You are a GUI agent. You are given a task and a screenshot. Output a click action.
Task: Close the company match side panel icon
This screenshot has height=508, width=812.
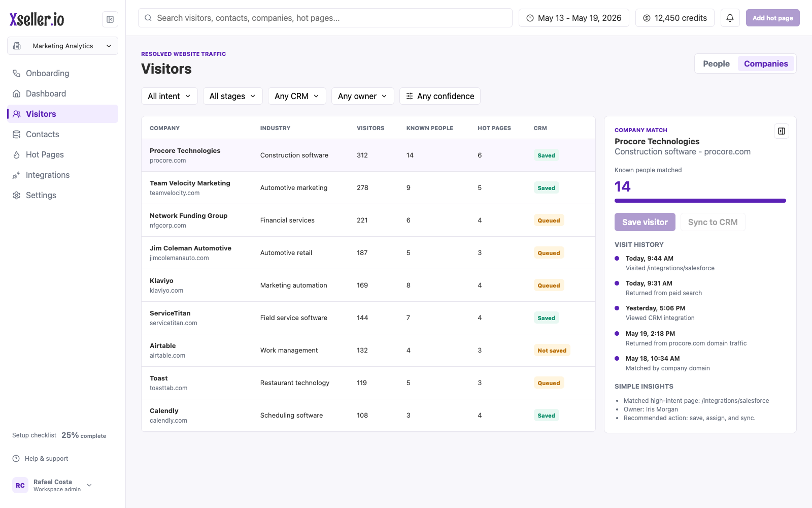coord(782,131)
